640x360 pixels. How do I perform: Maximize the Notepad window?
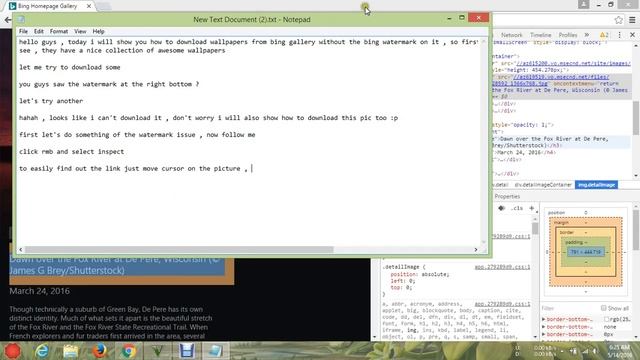point(462,18)
